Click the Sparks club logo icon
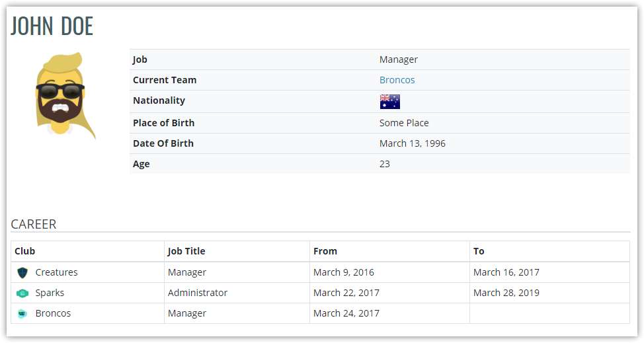 [22, 293]
